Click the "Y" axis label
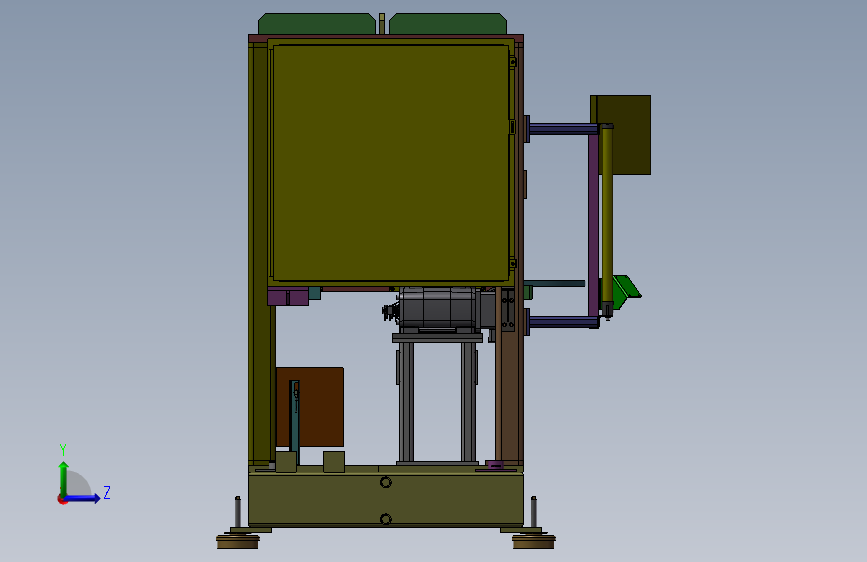867x562 pixels. (63, 449)
